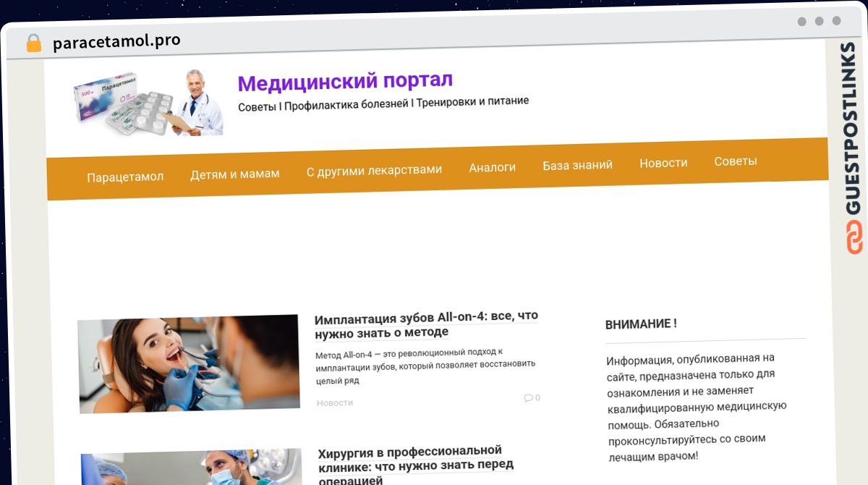Open the Медицинский портал site title
868x485 pixels.
(x=345, y=82)
